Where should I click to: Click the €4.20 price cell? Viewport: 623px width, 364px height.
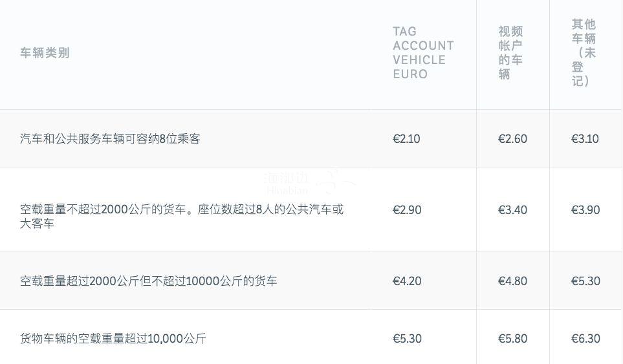tap(407, 281)
